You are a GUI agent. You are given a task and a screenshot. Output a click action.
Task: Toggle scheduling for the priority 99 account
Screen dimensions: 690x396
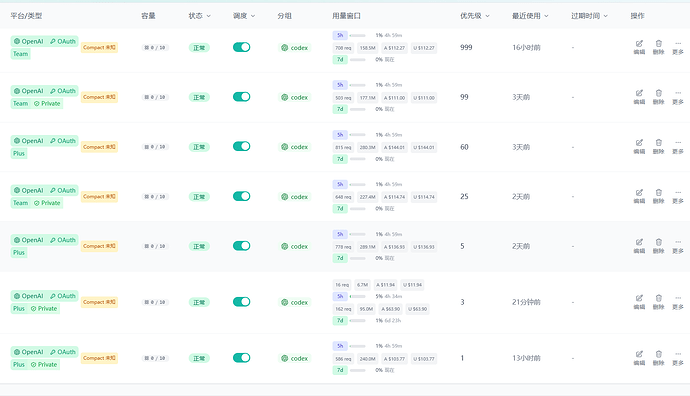(242, 97)
